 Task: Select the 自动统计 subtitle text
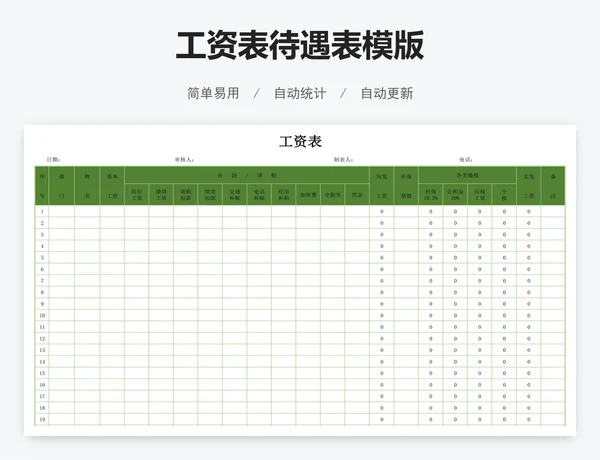[x=300, y=93]
